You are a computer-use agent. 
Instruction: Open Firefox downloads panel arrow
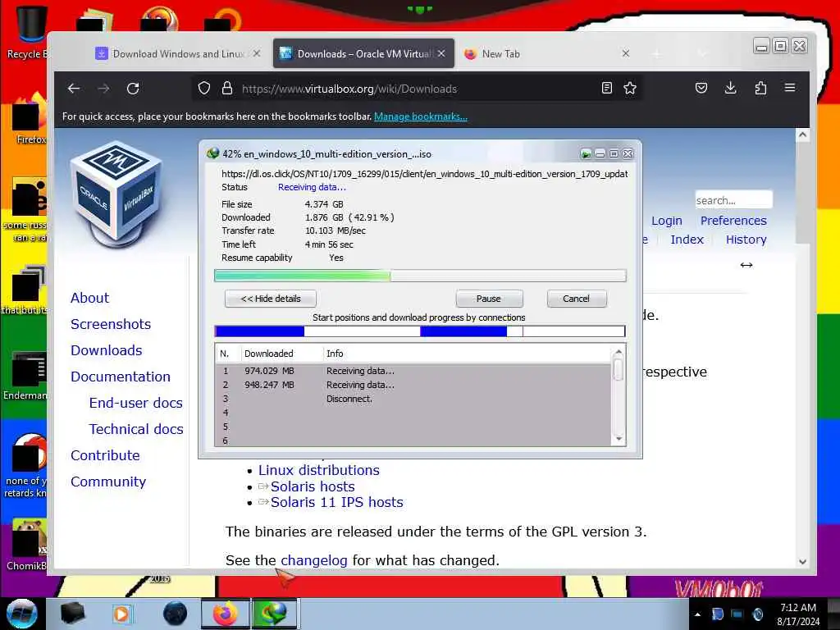coord(730,88)
